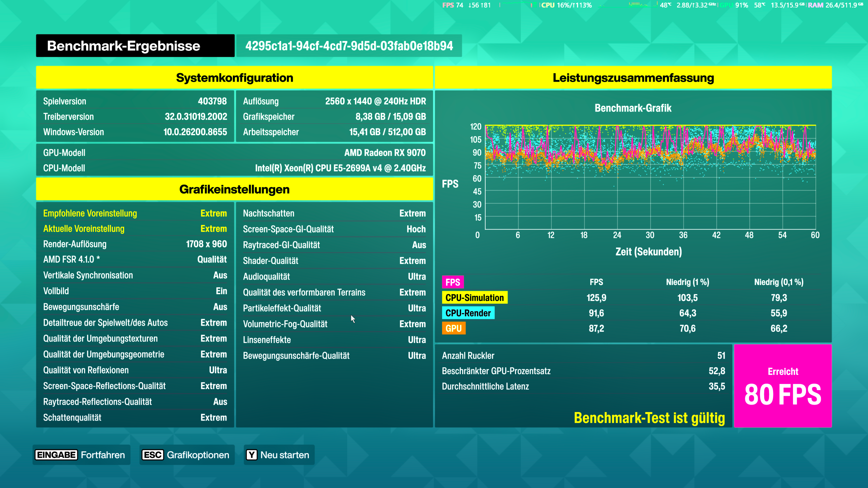This screenshot has width=868, height=488.
Task: Click CPU-Render 1% low value 64,3
Action: 687,313
